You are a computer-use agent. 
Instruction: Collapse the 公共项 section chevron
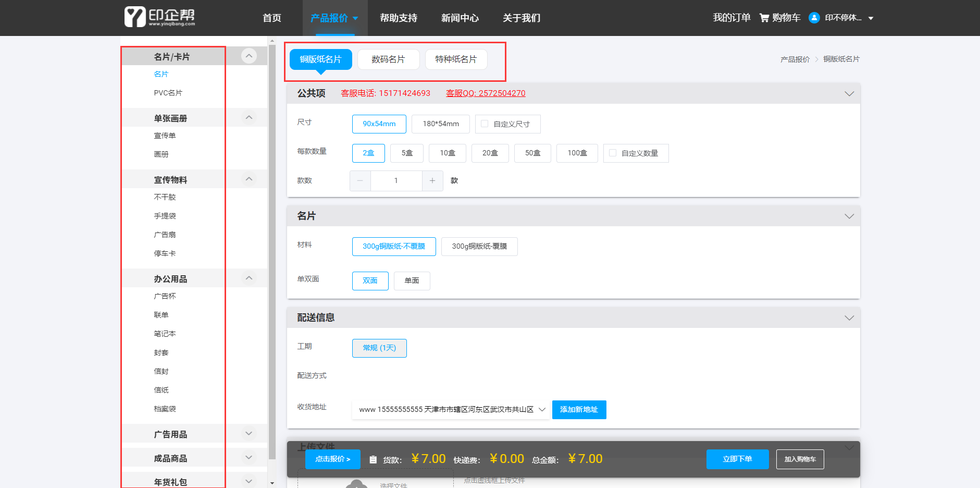point(849,94)
